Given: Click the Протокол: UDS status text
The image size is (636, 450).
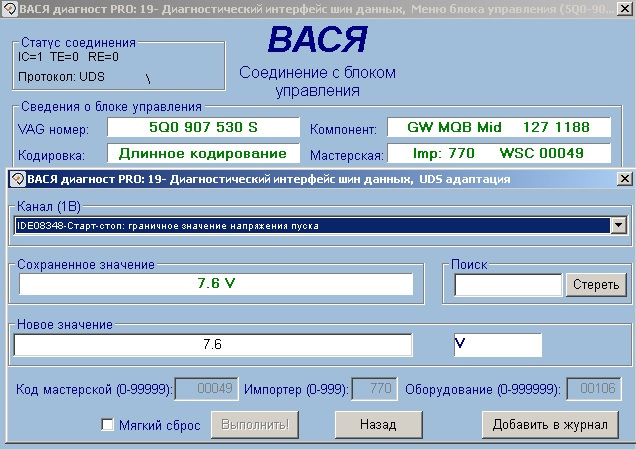Looking at the screenshot, I should coord(61,77).
